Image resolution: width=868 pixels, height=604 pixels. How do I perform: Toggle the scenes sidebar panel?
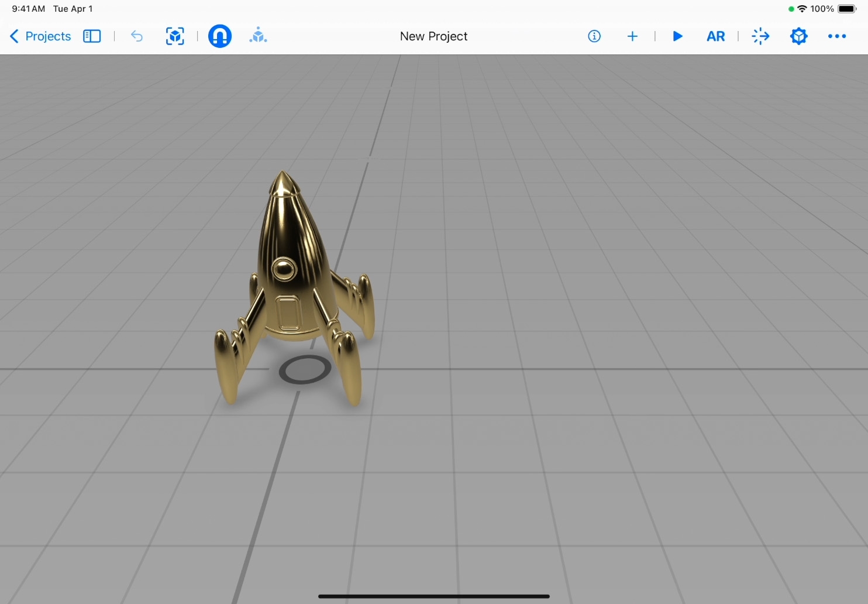(92, 36)
